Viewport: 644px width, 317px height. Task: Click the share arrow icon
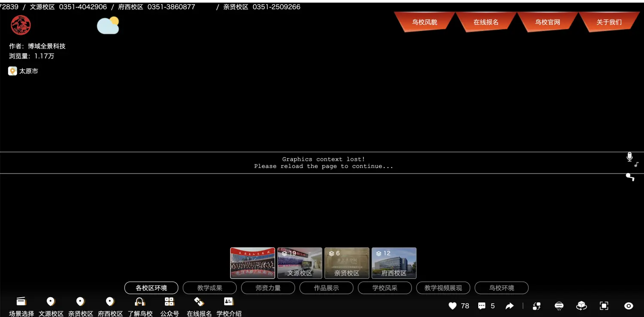click(x=509, y=306)
